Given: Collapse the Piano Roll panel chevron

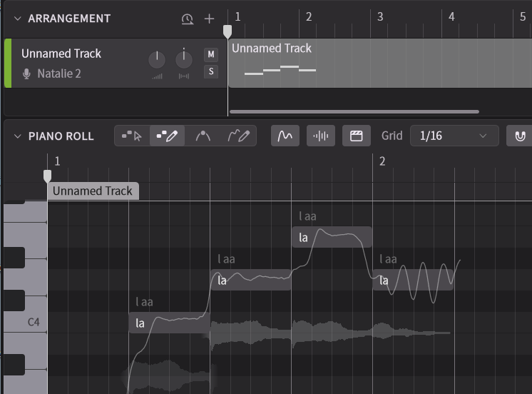Looking at the screenshot, I should tap(18, 136).
